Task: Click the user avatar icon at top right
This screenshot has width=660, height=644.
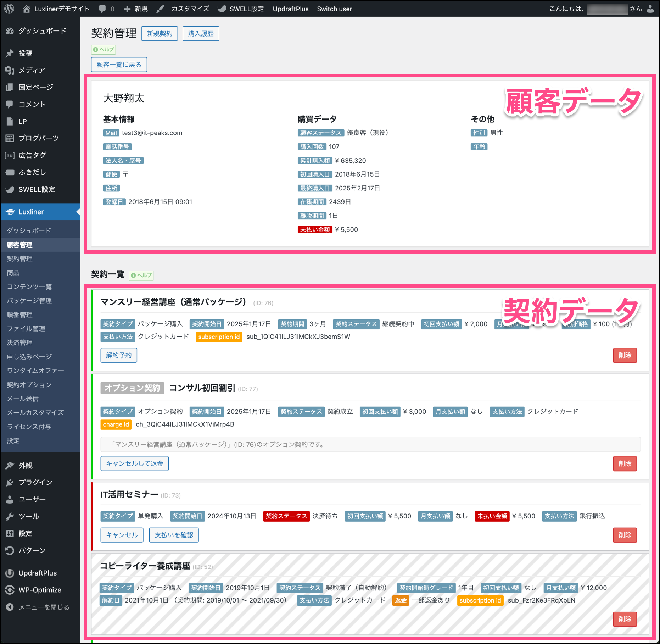Action: coord(650,9)
